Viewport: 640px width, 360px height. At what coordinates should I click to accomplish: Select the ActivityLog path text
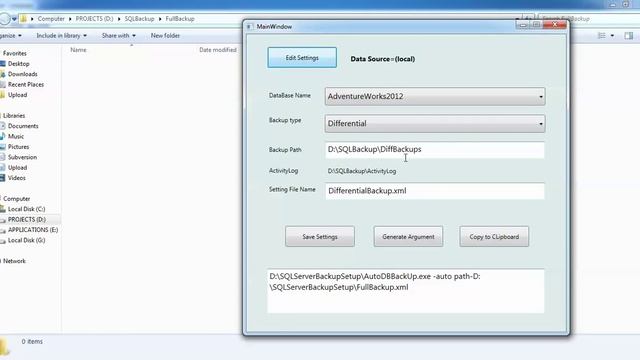362,171
